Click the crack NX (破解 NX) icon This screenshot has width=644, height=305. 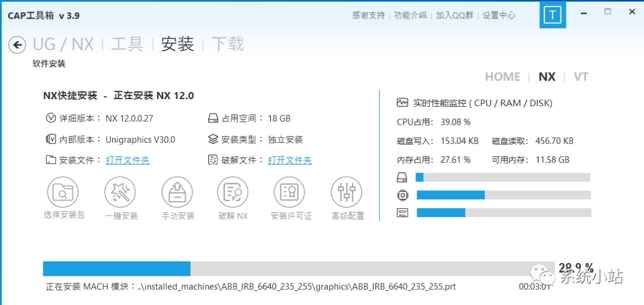(x=233, y=192)
